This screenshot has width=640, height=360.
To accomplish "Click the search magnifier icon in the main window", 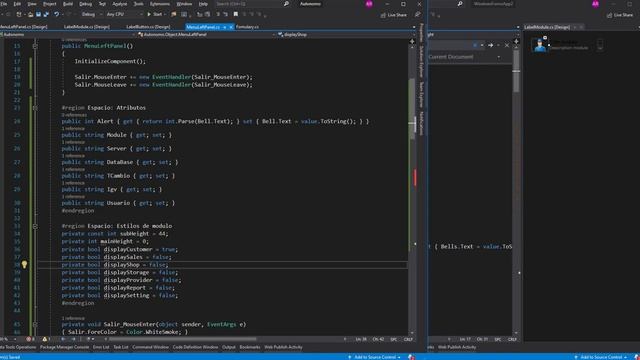I will click(287, 4).
